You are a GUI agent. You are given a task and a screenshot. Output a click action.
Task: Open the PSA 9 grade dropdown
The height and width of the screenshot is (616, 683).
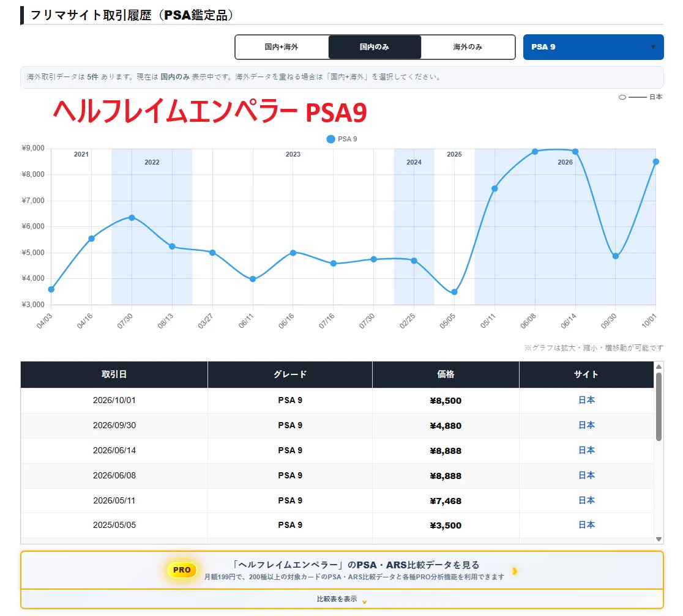coord(593,47)
